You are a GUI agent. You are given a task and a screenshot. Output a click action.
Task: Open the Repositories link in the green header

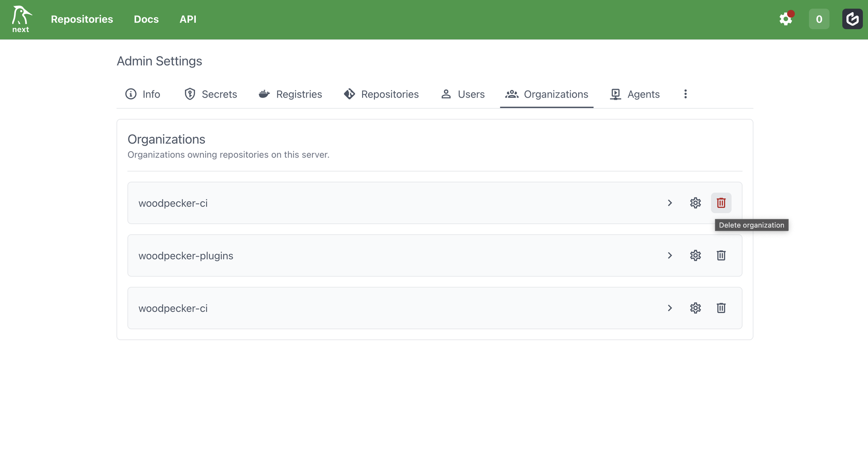pyautogui.click(x=82, y=19)
